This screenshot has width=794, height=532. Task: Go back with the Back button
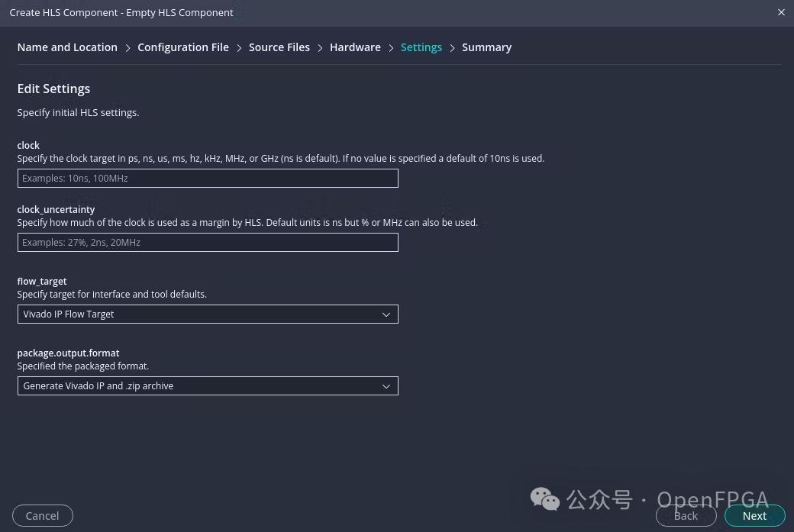click(x=686, y=516)
